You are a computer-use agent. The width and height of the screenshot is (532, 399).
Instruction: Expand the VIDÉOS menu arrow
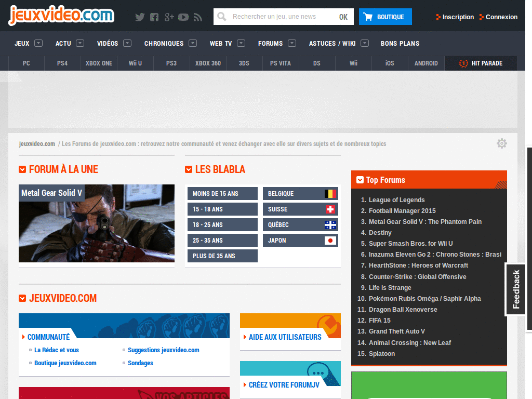tap(127, 43)
